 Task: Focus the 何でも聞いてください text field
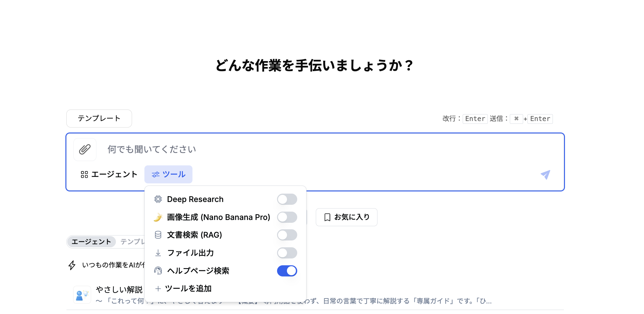click(319, 150)
